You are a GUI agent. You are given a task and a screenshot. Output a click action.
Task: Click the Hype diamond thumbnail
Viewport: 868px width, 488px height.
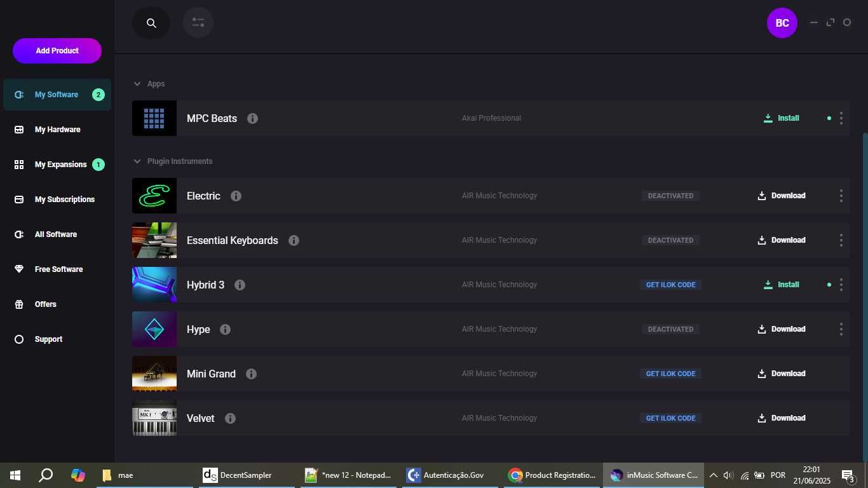(x=154, y=329)
